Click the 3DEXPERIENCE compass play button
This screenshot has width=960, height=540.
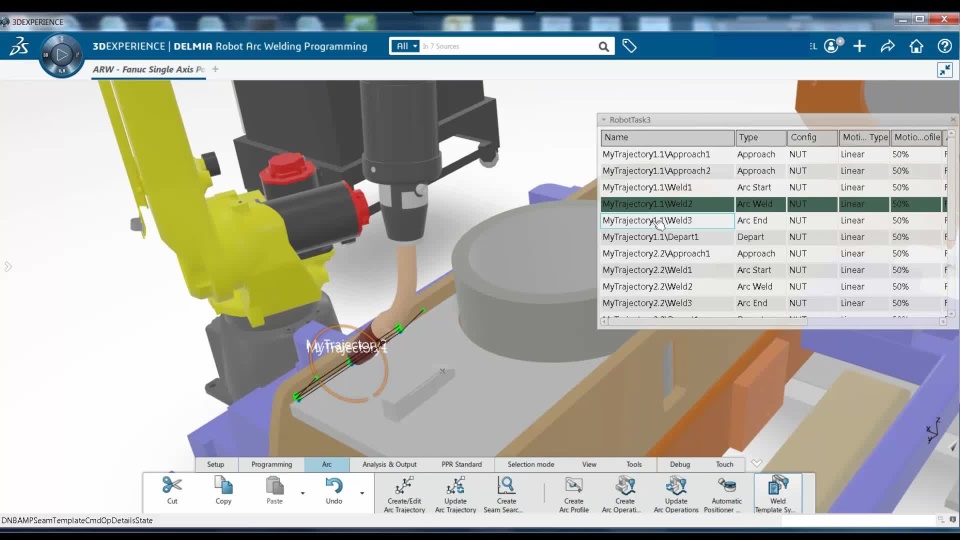[x=61, y=55]
